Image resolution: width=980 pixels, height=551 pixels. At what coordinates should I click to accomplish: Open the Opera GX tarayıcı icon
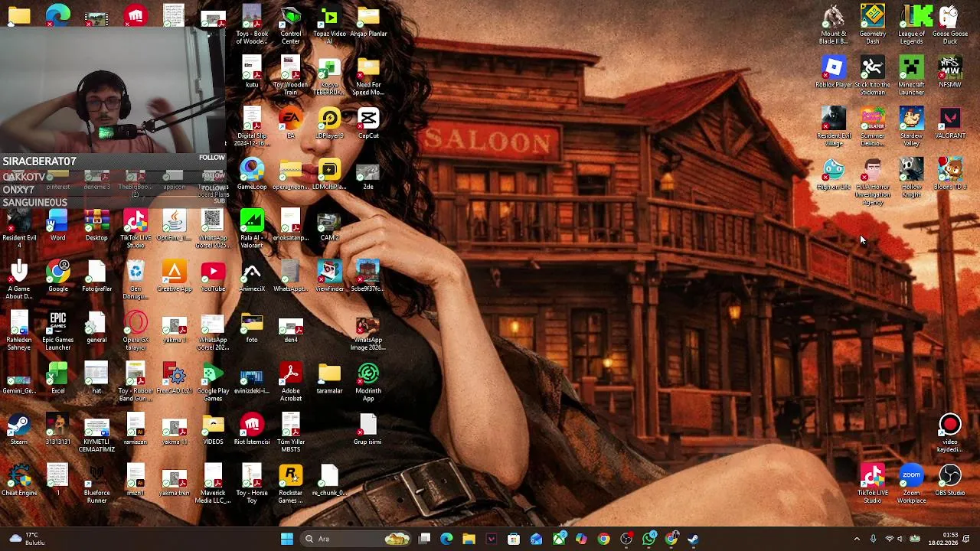click(136, 331)
